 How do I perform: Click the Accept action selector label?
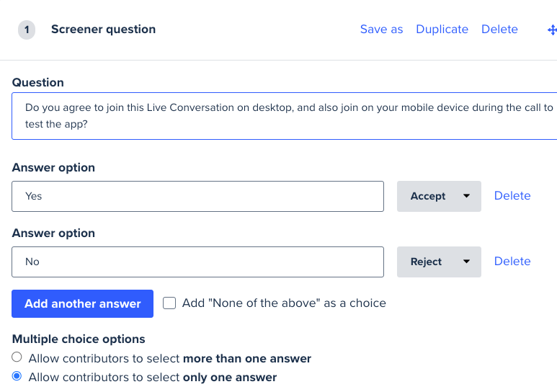(428, 196)
